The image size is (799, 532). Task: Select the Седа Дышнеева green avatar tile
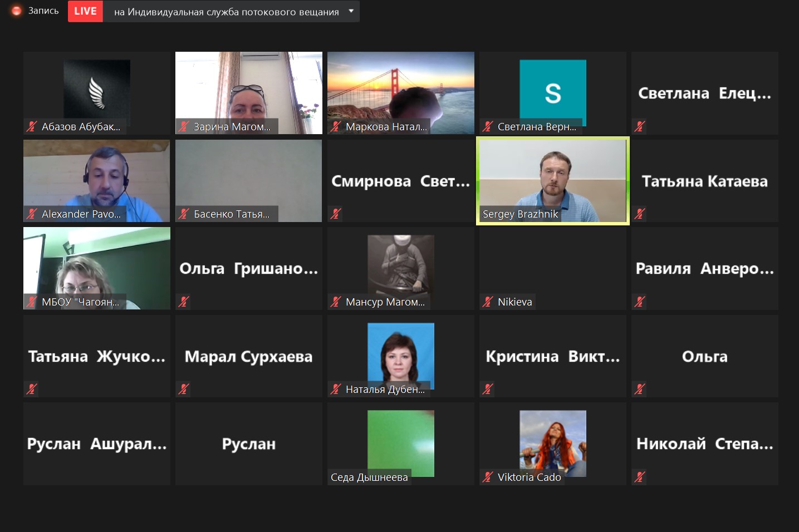point(400,442)
